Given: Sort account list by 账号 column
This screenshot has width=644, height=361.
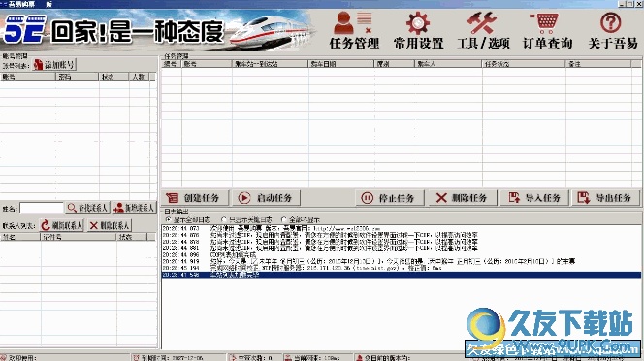Looking at the screenshot, I should pyautogui.click(x=28, y=77).
